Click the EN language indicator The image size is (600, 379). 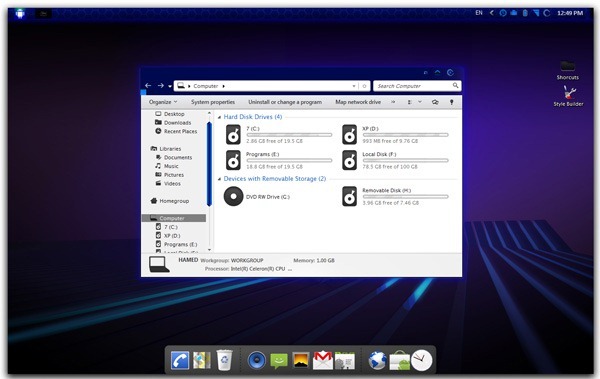coord(479,13)
